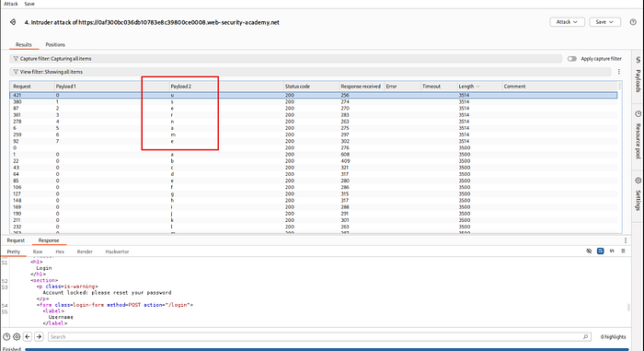Image resolution: width=644 pixels, height=351 pixels.
Task: Toggle the \n show line breaks icon
Action: [612, 251]
